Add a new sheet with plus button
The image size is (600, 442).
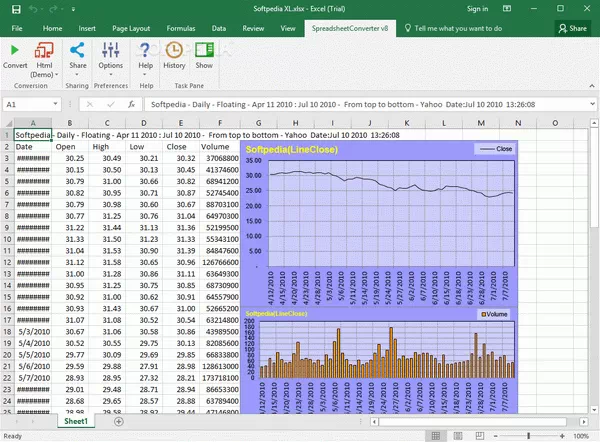(119, 422)
